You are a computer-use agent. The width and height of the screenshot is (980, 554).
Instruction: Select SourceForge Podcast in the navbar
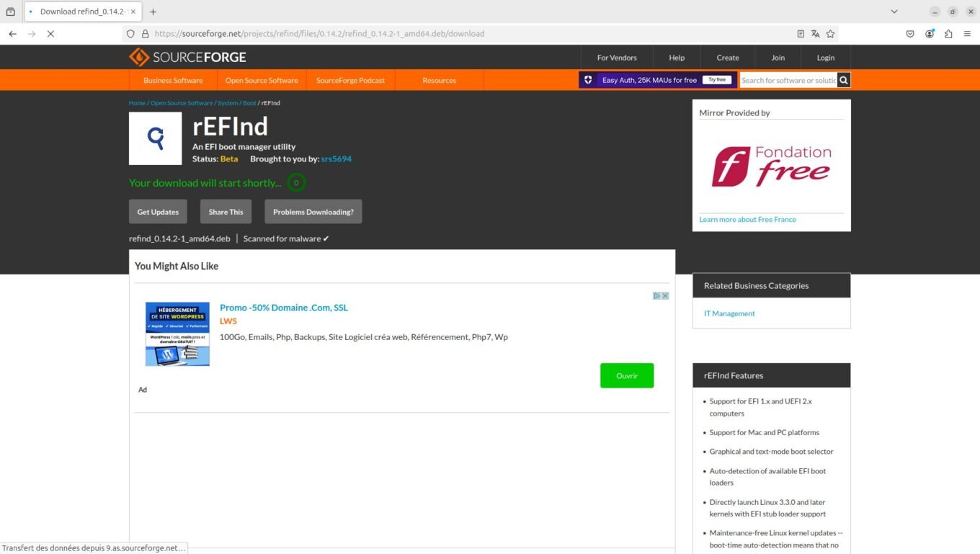pyautogui.click(x=351, y=80)
